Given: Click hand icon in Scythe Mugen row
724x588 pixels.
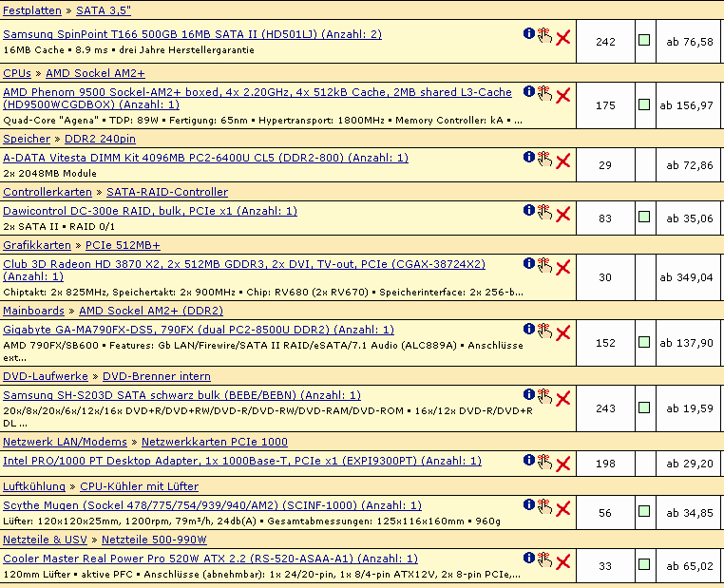Looking at the screenshot, I should point(544,506).
